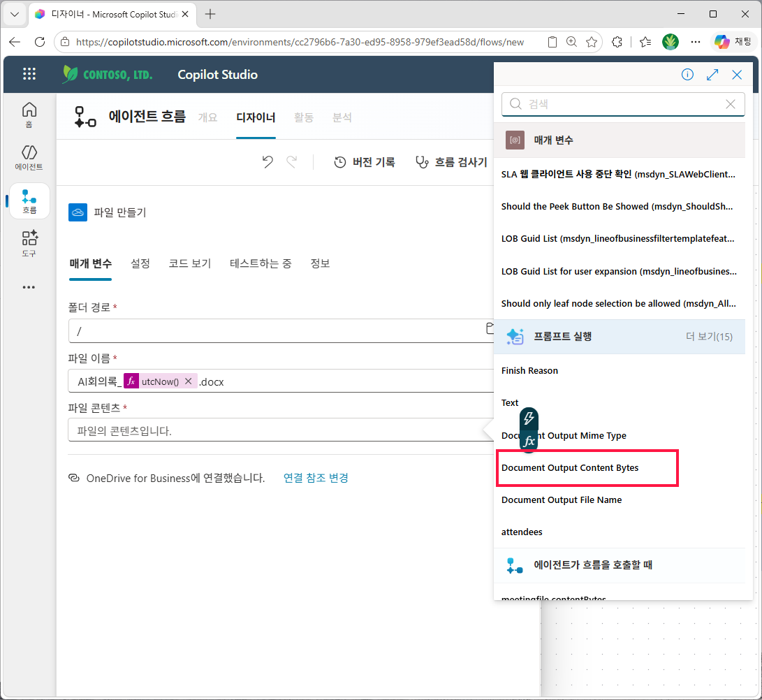This screenshot has width=762, height=700.
Task: Open the 테스트하는 중 action tab
Action: [x=261, y=263]
